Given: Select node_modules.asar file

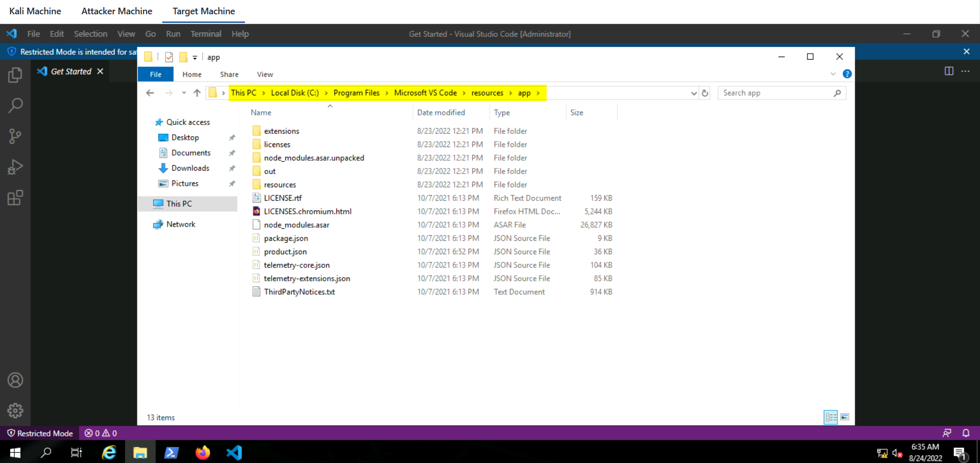Looking at the screenshot, I should (297, 225).
